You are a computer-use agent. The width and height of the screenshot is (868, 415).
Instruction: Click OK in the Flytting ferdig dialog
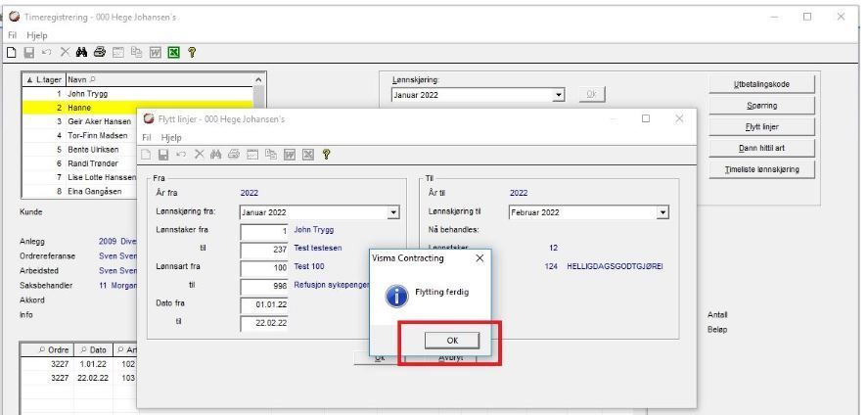click(452, 341)
